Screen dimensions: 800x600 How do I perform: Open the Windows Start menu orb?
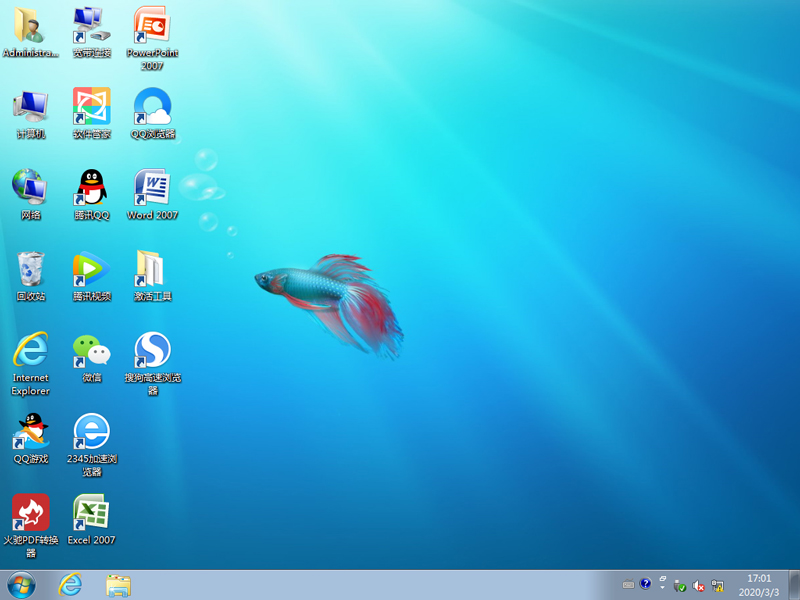click(x=20, y=585)
